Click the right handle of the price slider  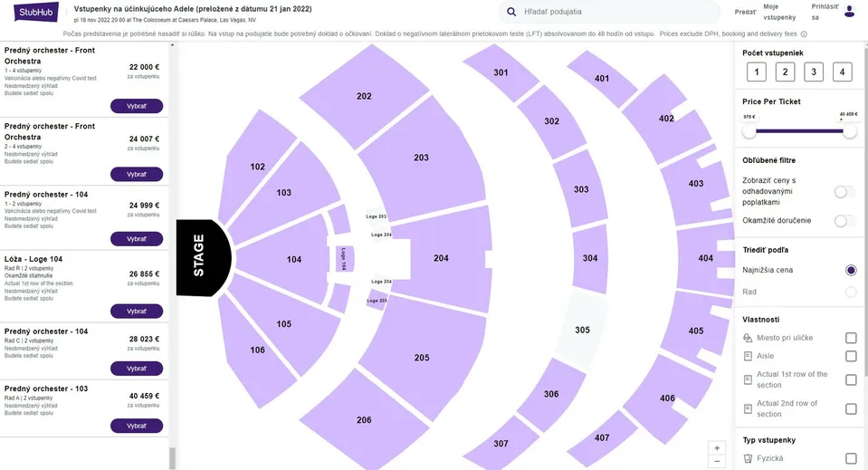849,131
